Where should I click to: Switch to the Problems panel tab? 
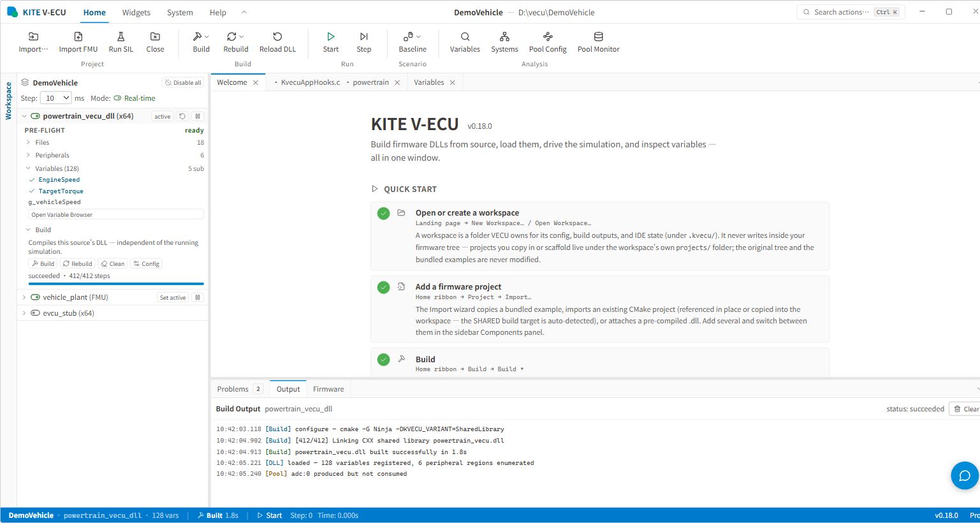239,389
